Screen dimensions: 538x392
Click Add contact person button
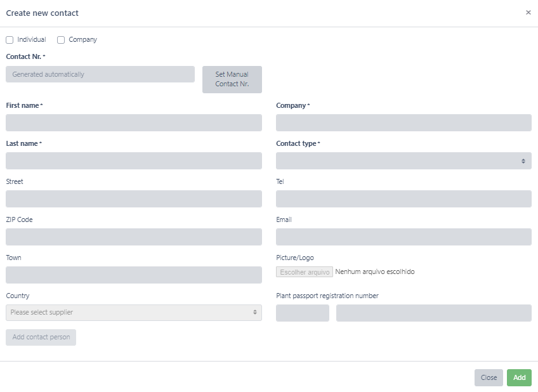point(41,337)
